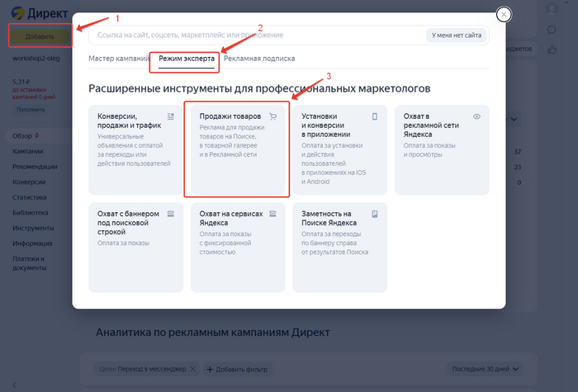
Task: Select Охват в рекламной сети Яндекса card
Action: coord(442,149)
